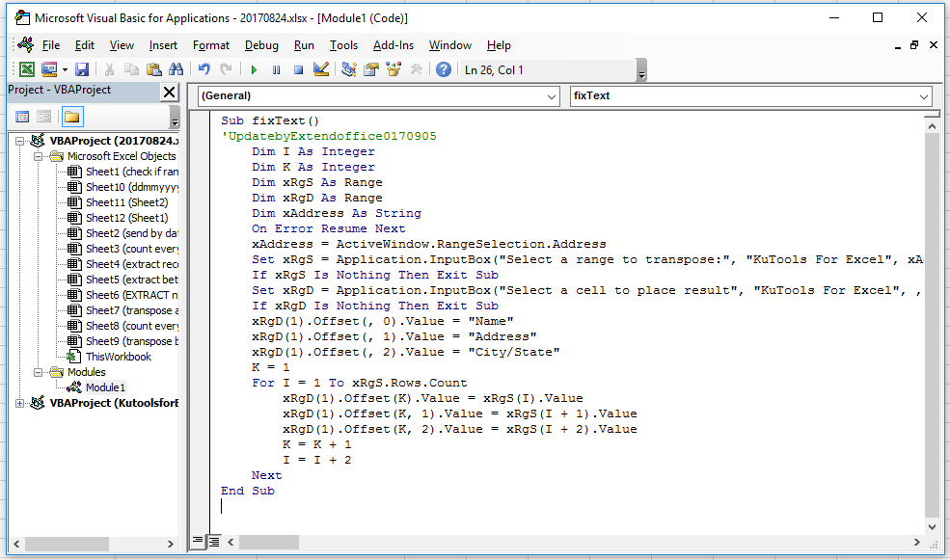Open the Object Browser toolbar icon
Image resolution: width=950 pixels, height=560 pixels.
[x=394, y=69]
